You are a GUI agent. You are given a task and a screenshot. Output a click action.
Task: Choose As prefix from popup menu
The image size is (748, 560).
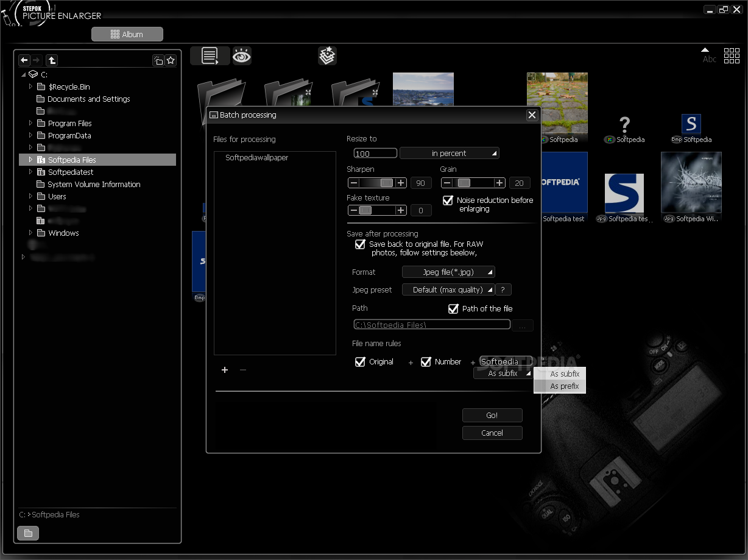[560, 386]
